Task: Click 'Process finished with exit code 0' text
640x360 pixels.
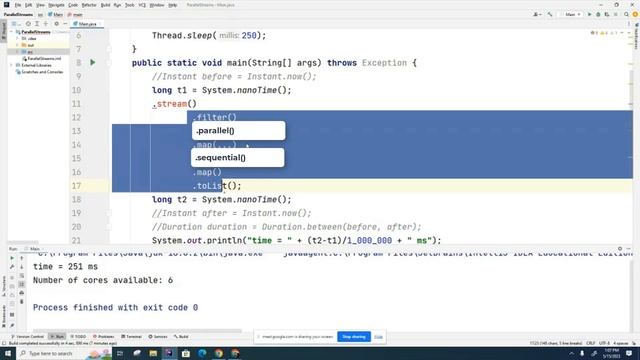Action: pyautogui.click(x=116, y=307)
